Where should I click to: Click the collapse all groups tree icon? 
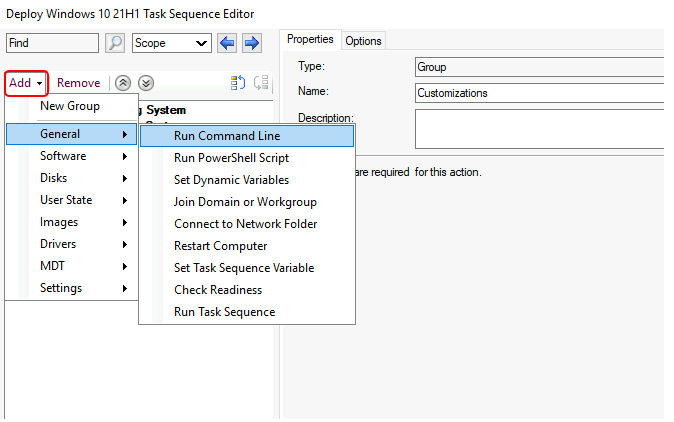(261, 83)
